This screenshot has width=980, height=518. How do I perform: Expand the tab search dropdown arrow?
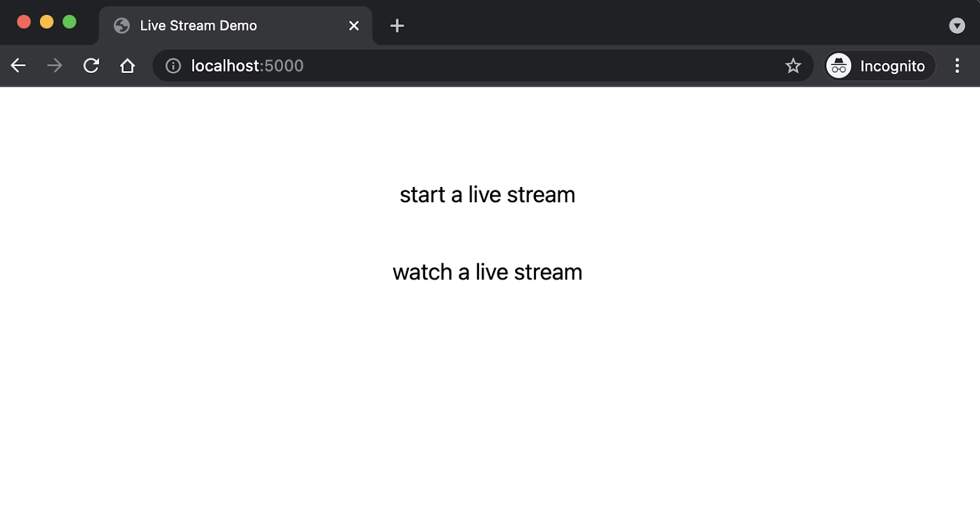coord(957,26)
